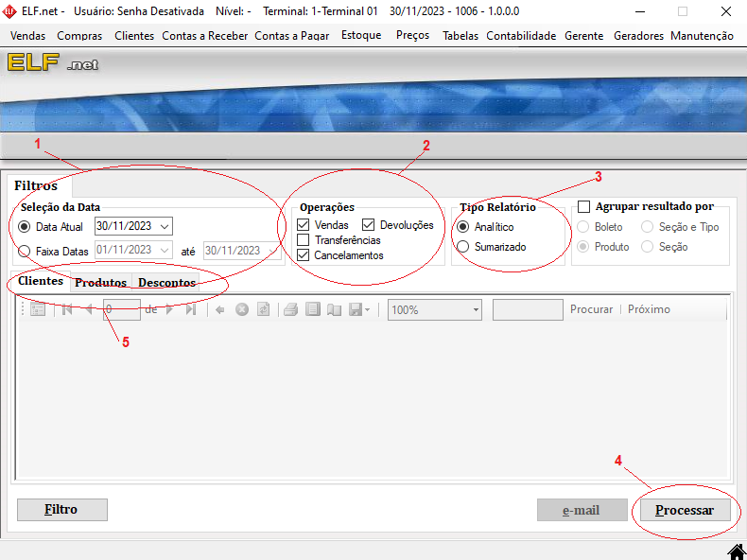Expand the export format dropdown arrow
This screenshot has width=747, height=560.
pos(367,310)
